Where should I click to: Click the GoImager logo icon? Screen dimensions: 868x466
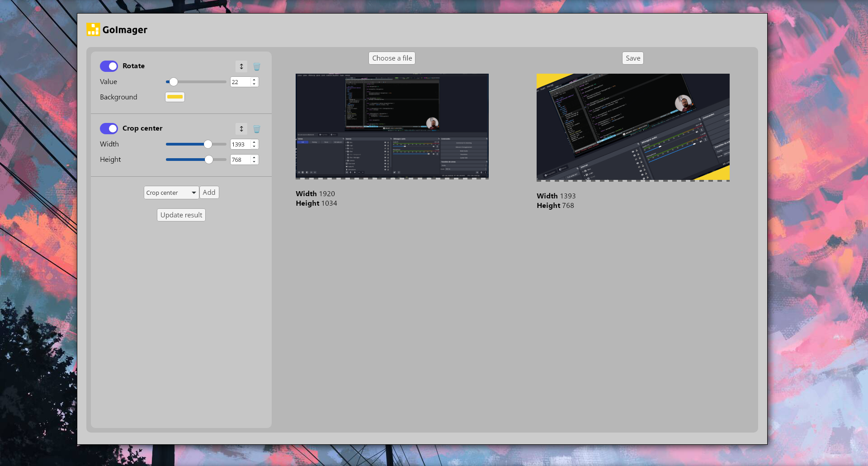click(93, 29)
